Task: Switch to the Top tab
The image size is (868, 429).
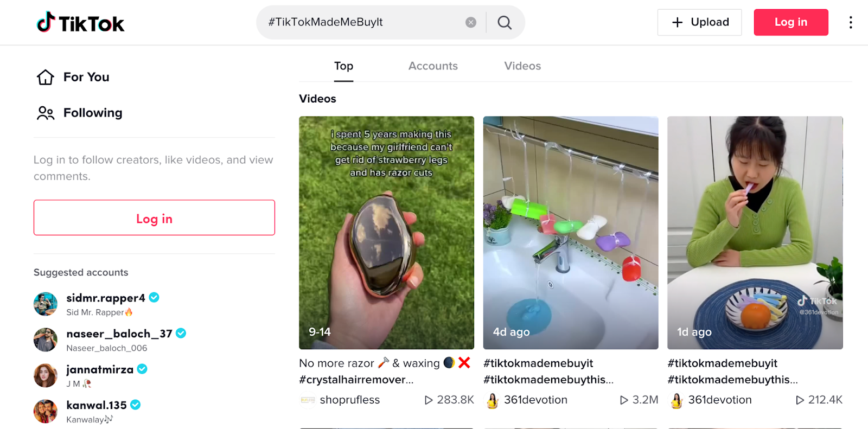Action: pyautogui.click(x=343, y=66)
